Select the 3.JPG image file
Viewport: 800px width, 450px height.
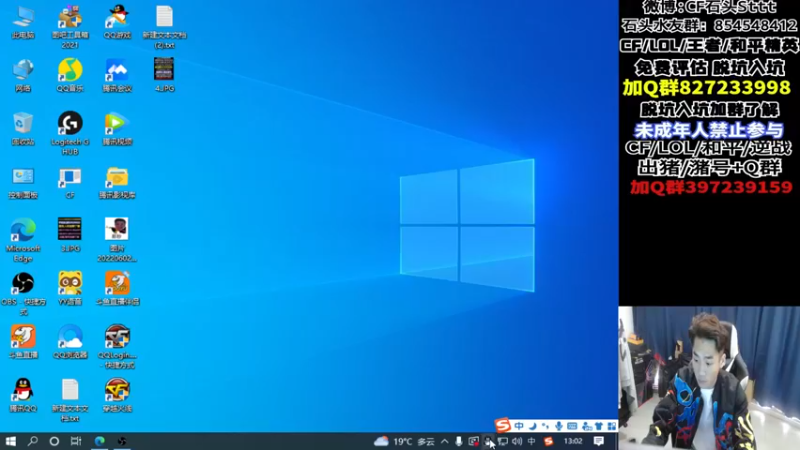coord(70,235)
